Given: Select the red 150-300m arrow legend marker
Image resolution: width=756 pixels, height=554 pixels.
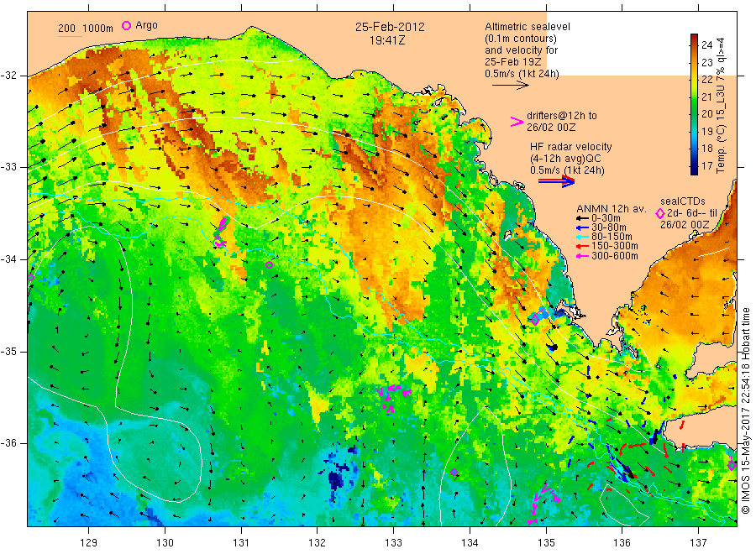Looking at the screenshot, I should click(x=582, y=247).
